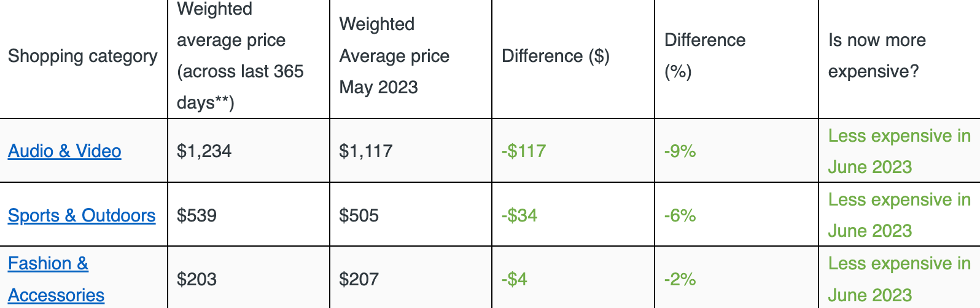Select the $207 May 2023 price cell

(x=359, y=279)
